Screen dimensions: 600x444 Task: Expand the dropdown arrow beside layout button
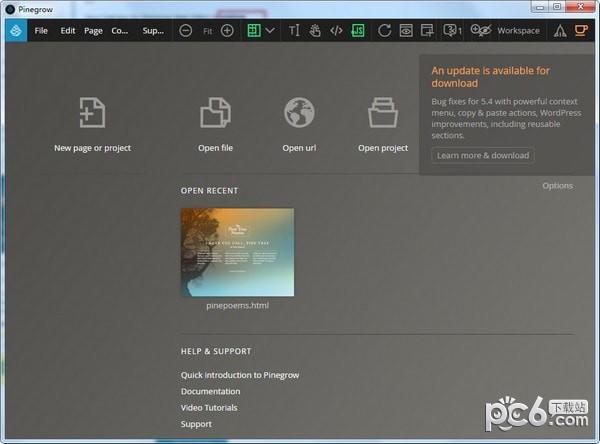coord(270,30)
